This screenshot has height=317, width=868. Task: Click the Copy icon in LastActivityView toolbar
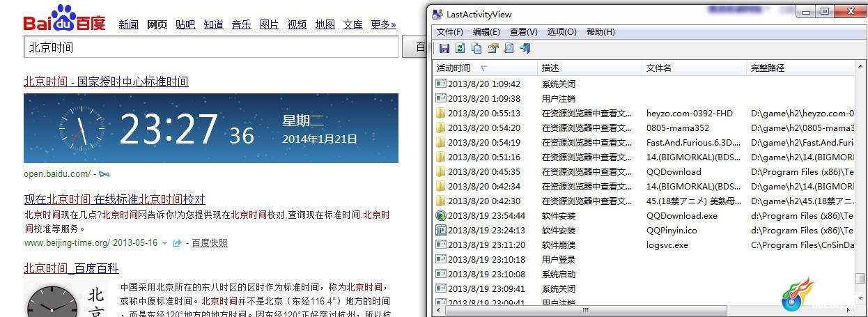[476, 48]
